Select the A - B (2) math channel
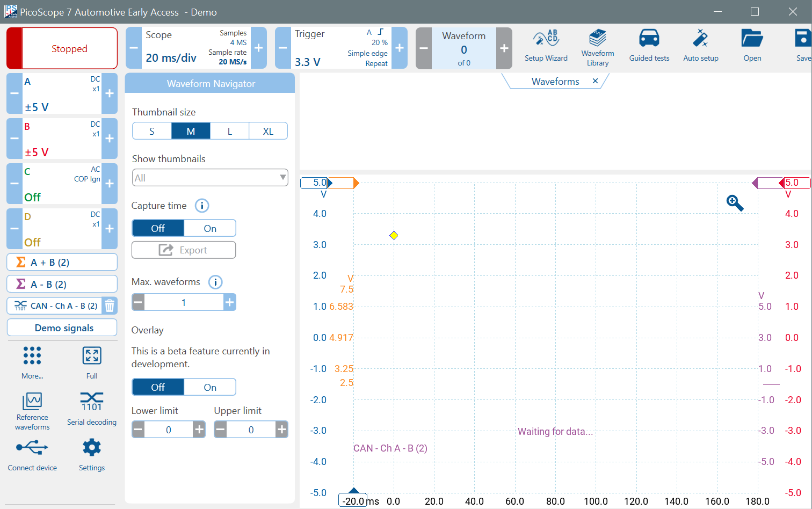The image size is (812, 509). point(62,284)
